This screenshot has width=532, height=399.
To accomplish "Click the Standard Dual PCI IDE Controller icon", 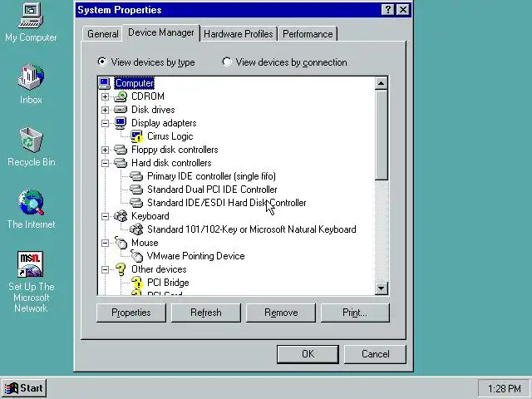I will pos(136,190).
